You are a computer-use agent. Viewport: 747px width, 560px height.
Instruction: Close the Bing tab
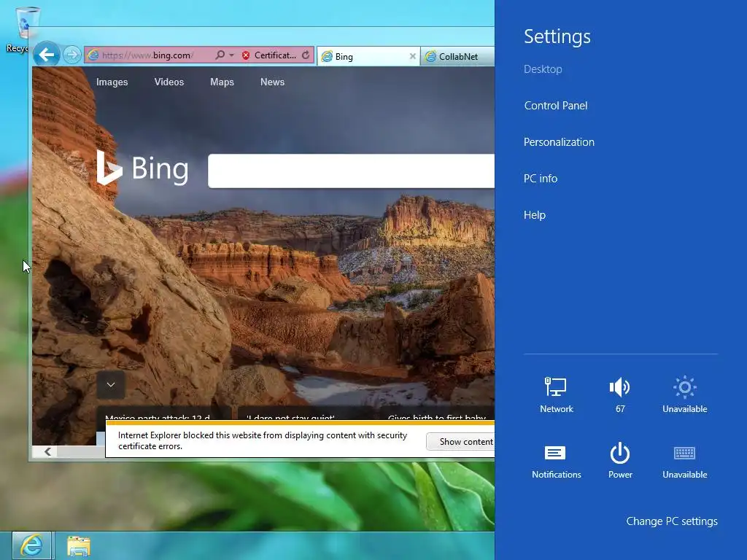click(x=413, y=56)
